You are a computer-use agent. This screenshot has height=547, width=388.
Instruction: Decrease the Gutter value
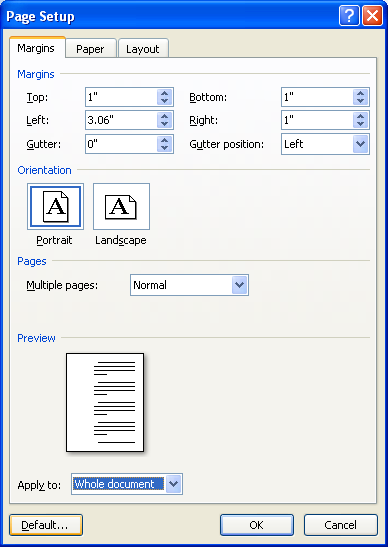(x=165, y=148)
